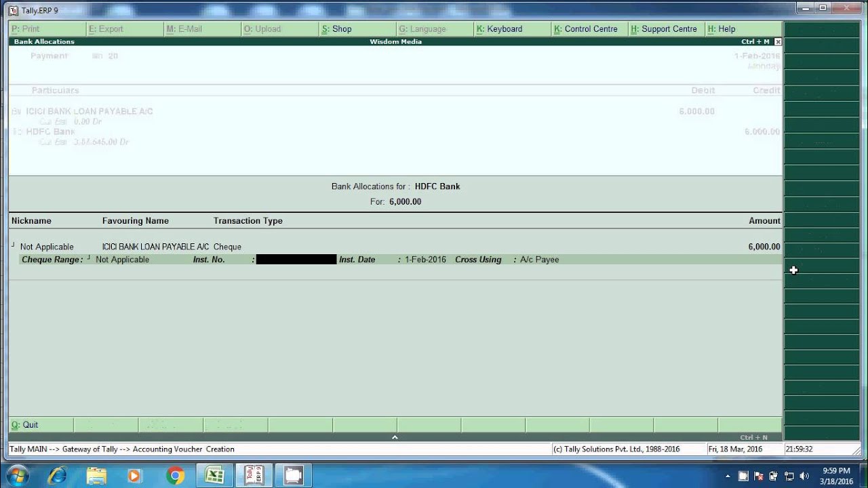This screenshot has width=868, height=488.
Task: Close the Bank Allocations screen with X
Action: [x=778, y=42]
